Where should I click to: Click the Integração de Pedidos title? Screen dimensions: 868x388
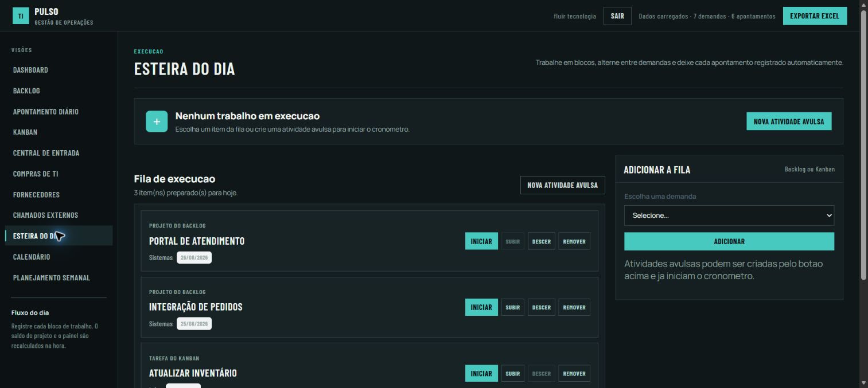[x=196, y=307]
